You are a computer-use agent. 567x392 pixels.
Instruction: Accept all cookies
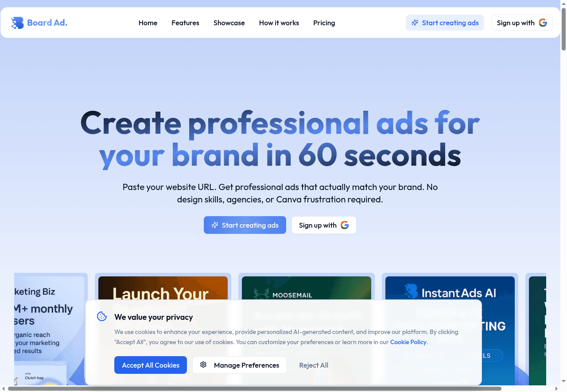151,365
